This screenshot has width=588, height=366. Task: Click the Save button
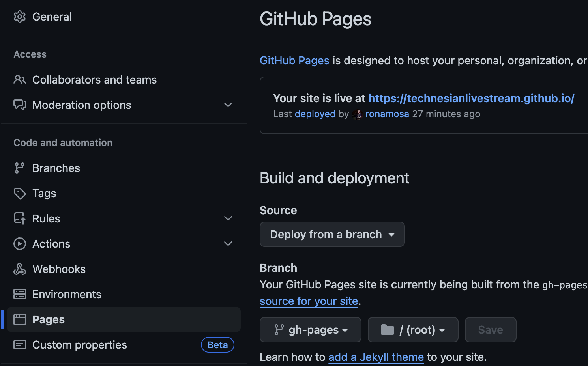pos(490,330)
